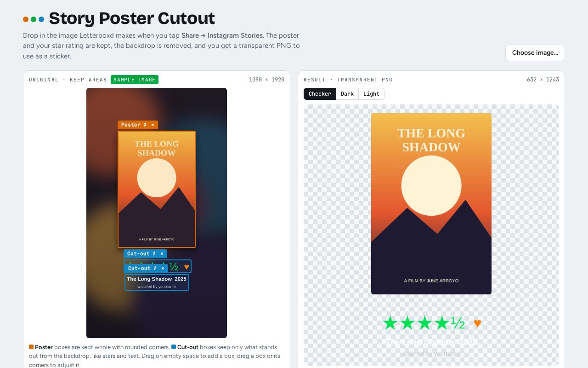Click the "632 × 1243" result size text

tap(543, 80)
